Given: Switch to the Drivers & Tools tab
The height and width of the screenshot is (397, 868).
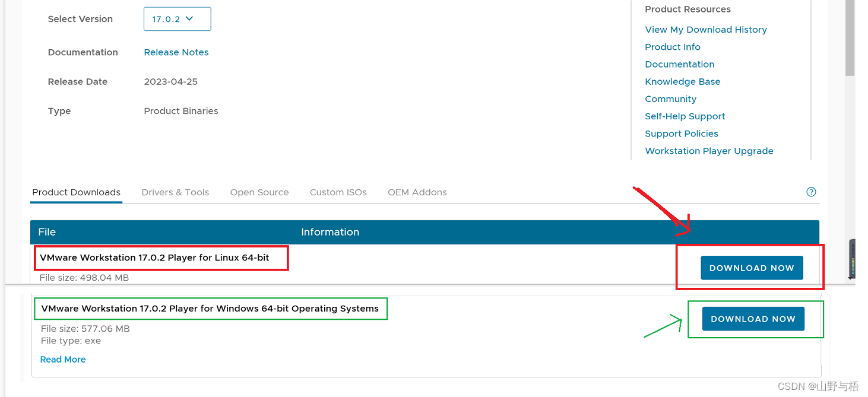Looking at the screenshot, I should (x=175, y=192).
